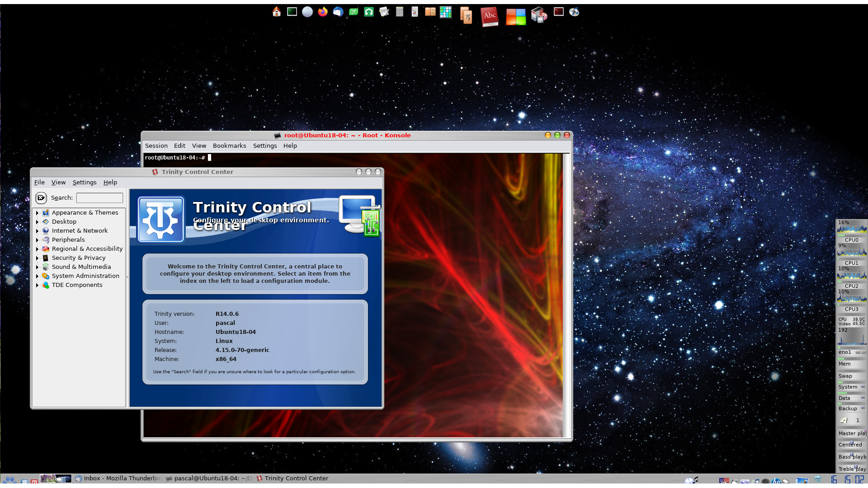The width and height of the screenshot is (868, 488).
Task: Open the CD music player tray icon
Action: (691, 480)
